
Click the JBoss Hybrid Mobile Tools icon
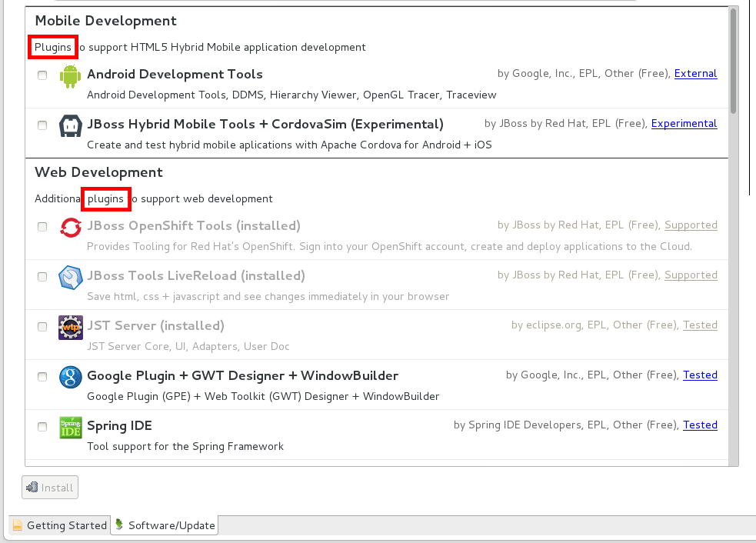[71, 125]
